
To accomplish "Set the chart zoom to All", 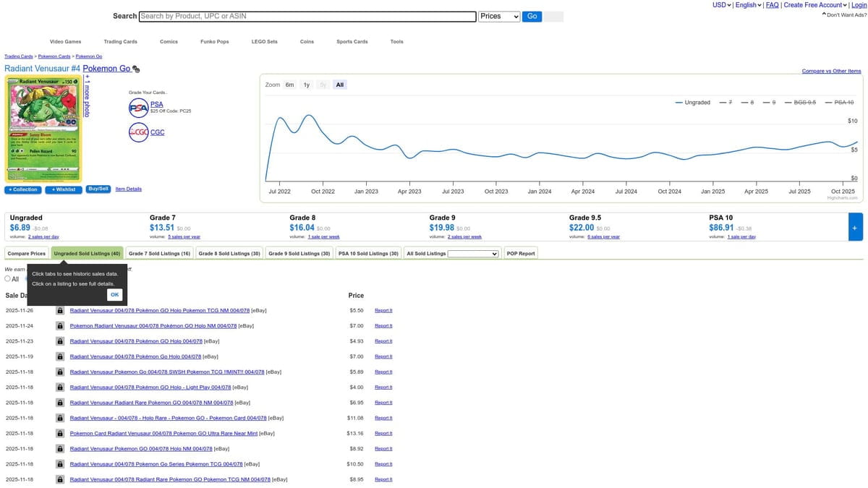I will pos(340,85).
